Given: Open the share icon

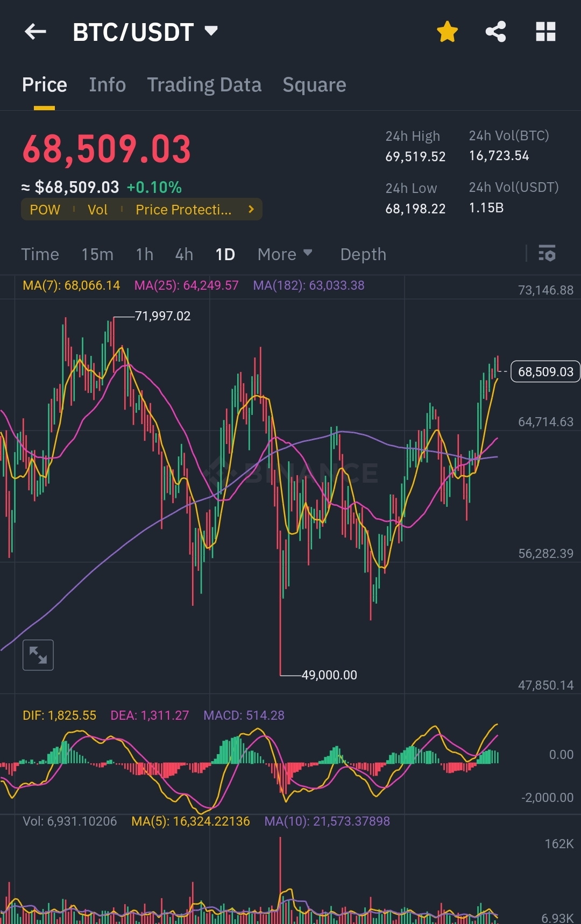Looking at the screenshot, I should [495, 32].
